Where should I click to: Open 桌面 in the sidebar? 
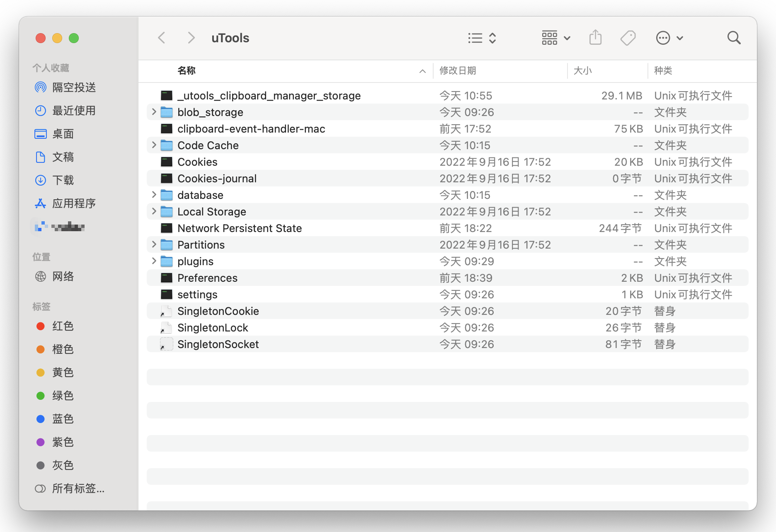click(54, 134)
